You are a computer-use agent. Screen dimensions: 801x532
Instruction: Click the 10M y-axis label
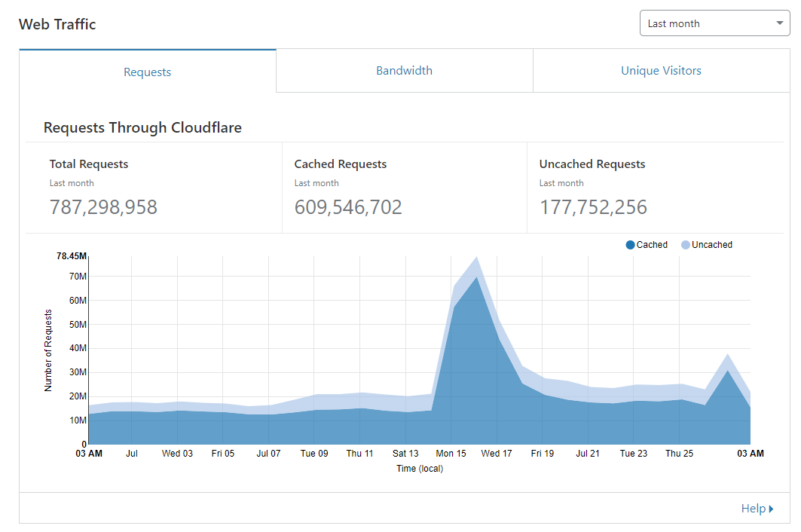[x=78, y=420]
